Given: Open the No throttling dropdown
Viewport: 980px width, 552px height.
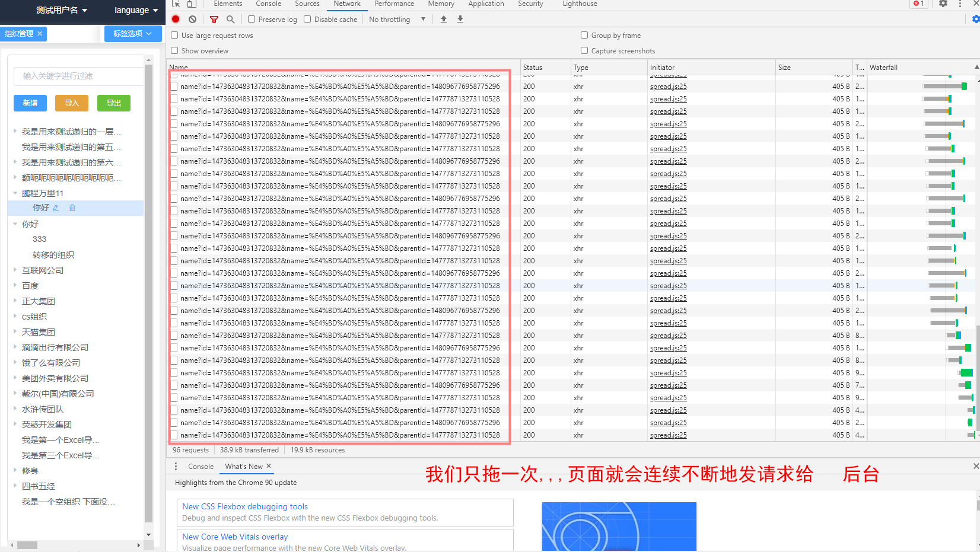Looking at the screenshot, I should [396, 19].
